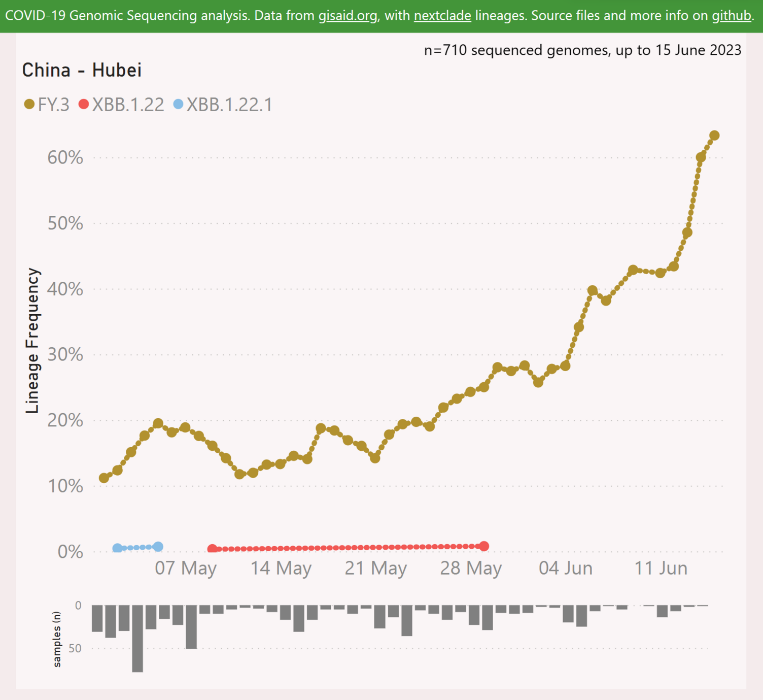Select the highest FY.3 data point

pos(714,136)
